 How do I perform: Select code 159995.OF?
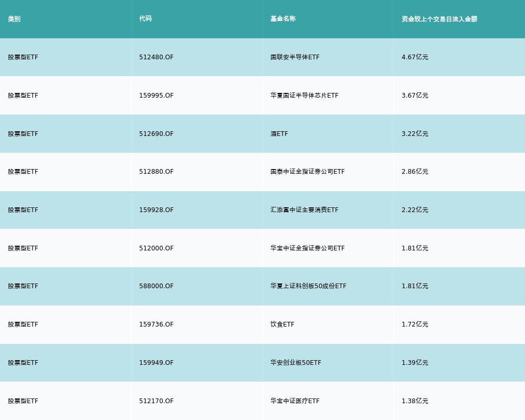coord(156,96)
